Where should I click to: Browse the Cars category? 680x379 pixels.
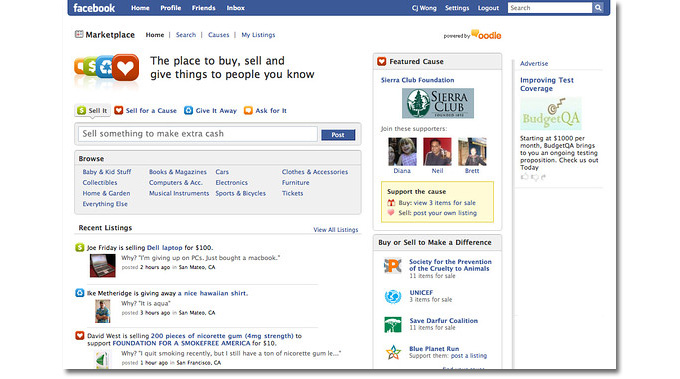click(x=222, y=172)
